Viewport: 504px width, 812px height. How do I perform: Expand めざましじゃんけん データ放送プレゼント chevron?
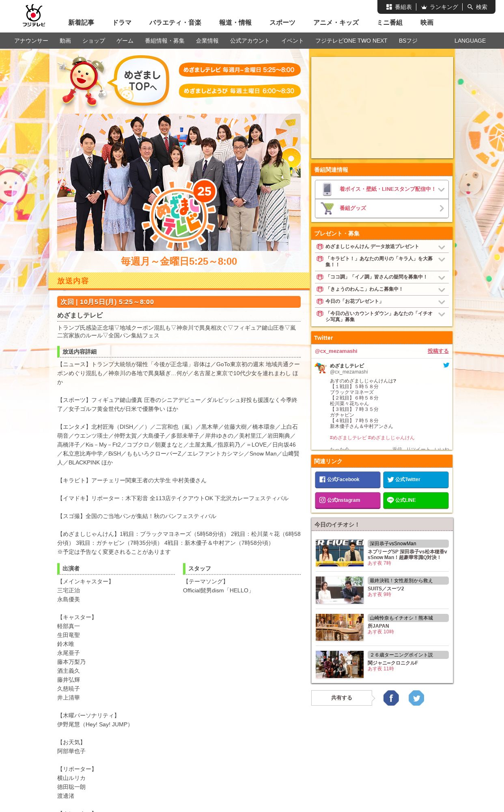coord(442,247)
